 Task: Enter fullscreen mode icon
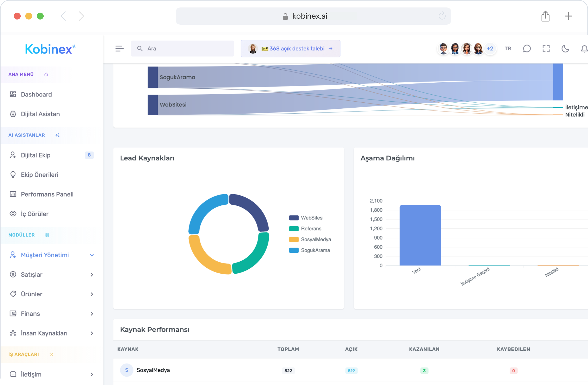click(546, 48)
